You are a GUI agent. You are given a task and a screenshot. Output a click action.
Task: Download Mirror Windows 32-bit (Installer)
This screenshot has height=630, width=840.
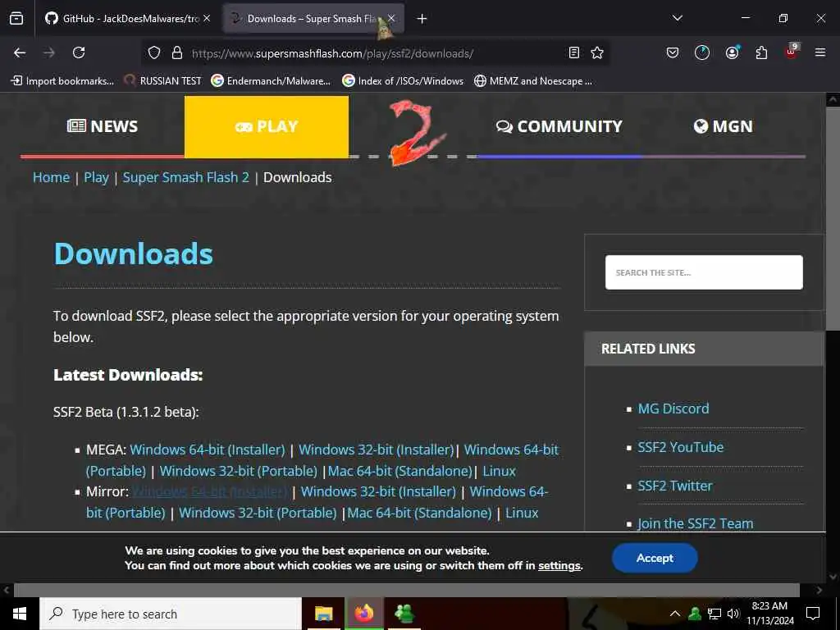coord(378,491)
